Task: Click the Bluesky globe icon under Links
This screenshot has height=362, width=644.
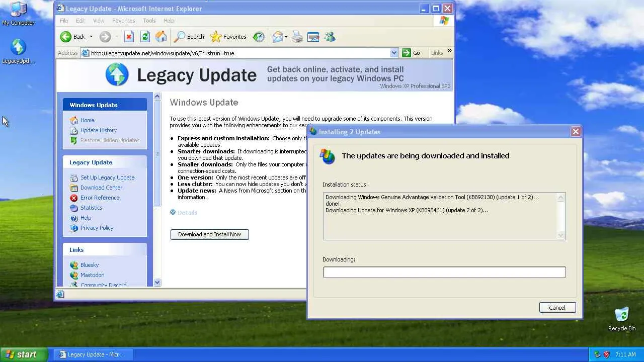Action: point(74,265)
